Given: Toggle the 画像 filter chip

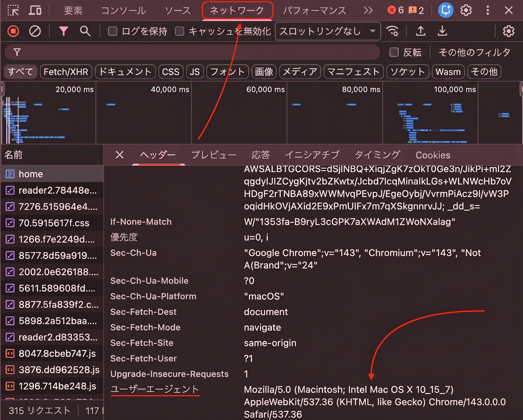Looking at the screenshot, I should 264,72.
